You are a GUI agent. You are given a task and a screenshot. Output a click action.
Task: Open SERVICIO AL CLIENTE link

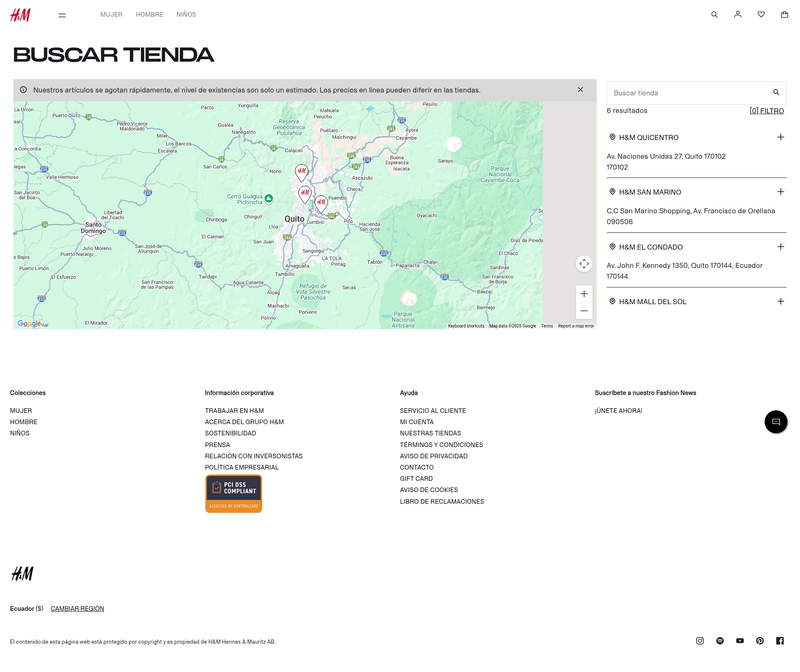433,411
